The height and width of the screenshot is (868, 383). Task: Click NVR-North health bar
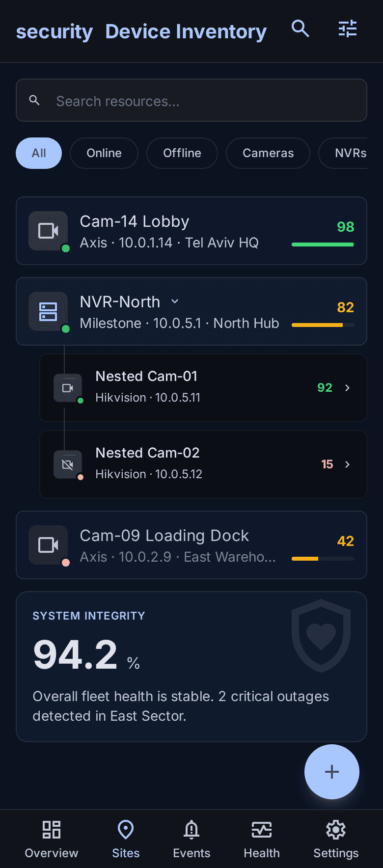pos(323,325)
